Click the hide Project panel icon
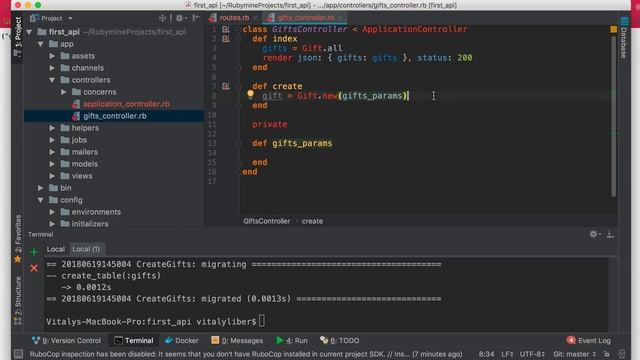The height and width of the screenshot is (360, 640). [x=196, y=18]
